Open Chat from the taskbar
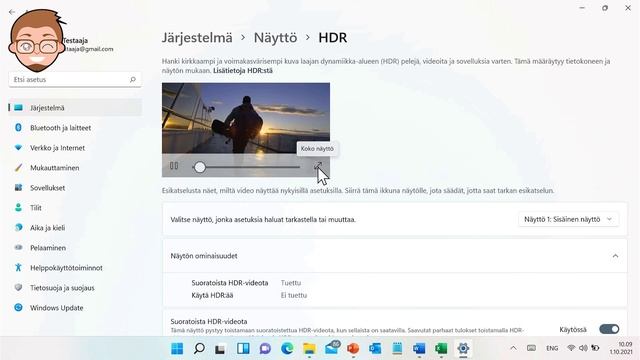 (265, 349)
